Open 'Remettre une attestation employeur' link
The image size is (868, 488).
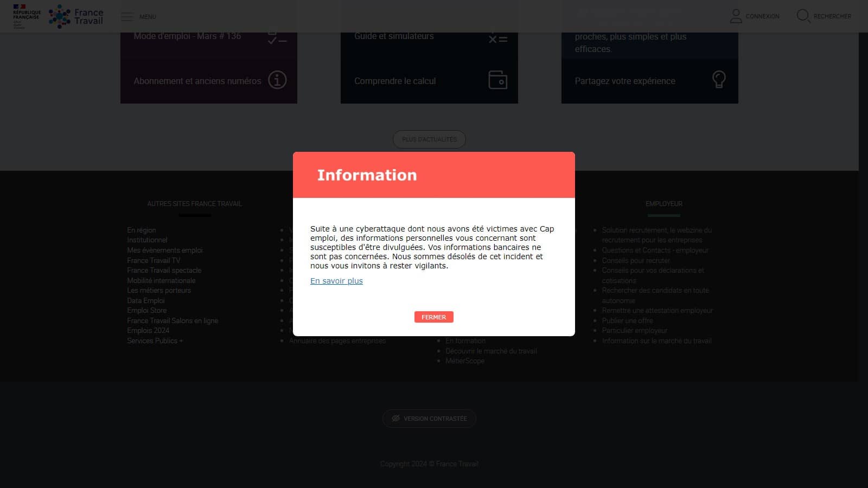pyautogui.click(x=658, y=310)
